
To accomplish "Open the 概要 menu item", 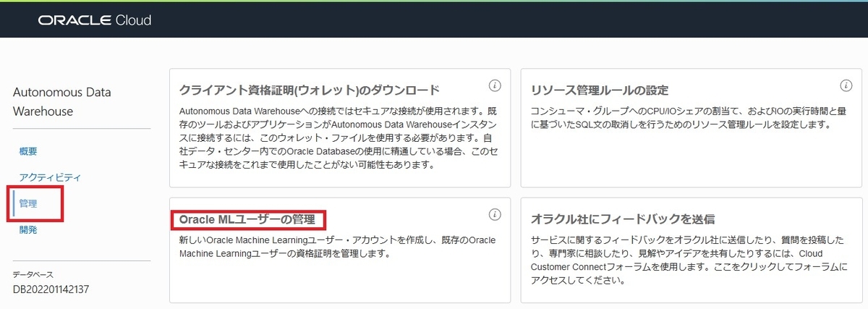I will point(28,151).
